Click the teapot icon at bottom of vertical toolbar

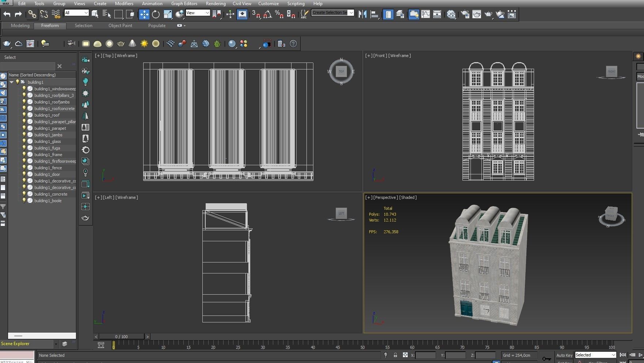(x=85, y=218)
